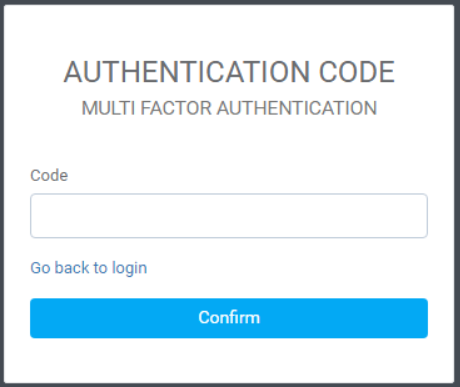
Task: Place cursor in the empty Code box
Action: 229,216
